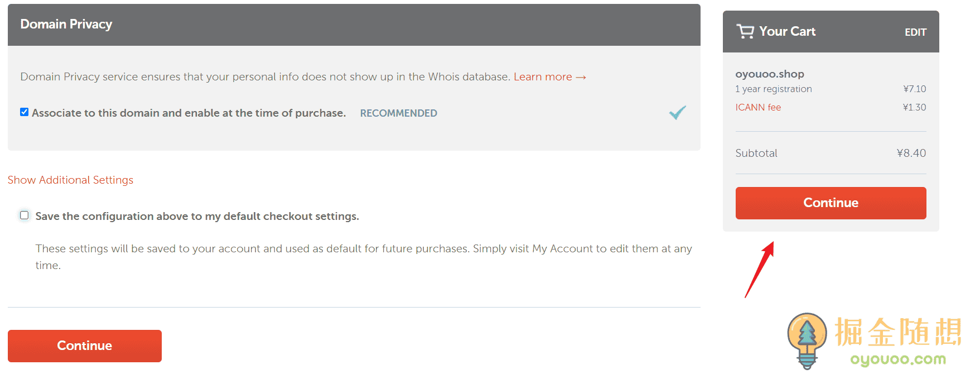
Task: Click the Your Cart title text
Action: point(787,32)
